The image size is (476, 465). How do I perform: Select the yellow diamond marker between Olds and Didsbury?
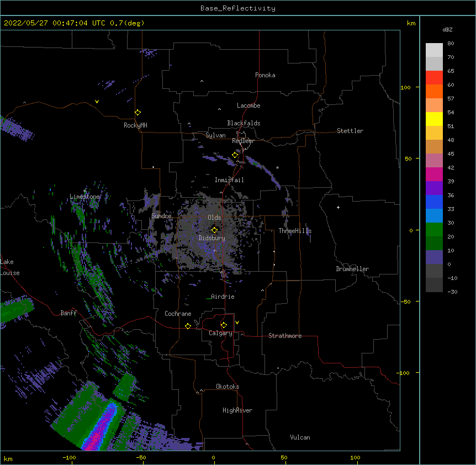point(214,230)
